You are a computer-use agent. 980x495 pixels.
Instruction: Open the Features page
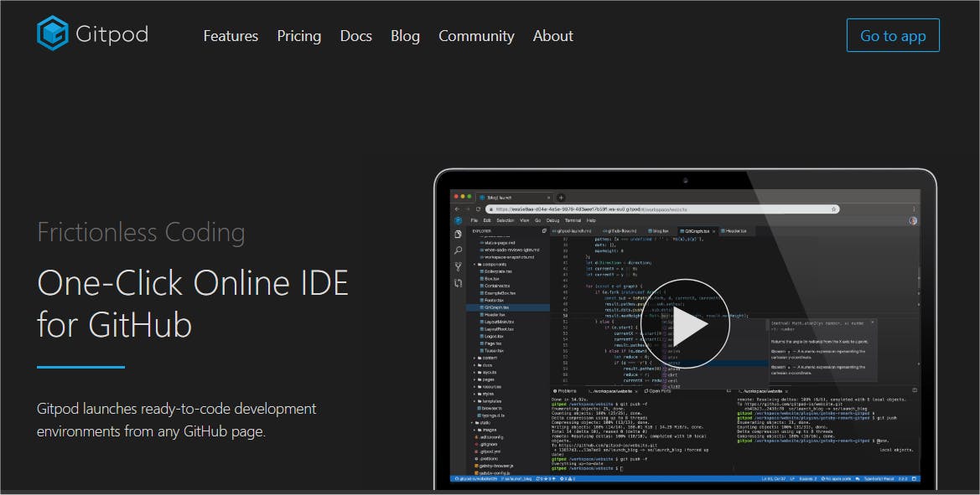pos(231,36)
